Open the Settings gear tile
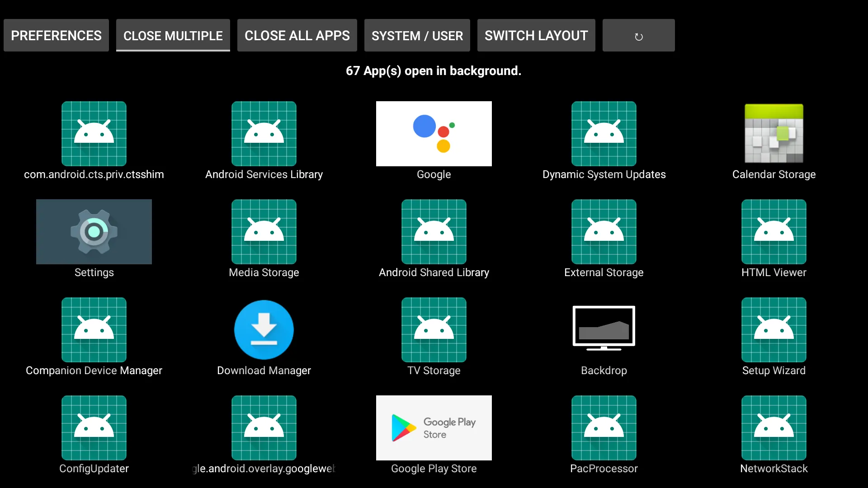This screenshot has width=868, height=488. (94, 232)
